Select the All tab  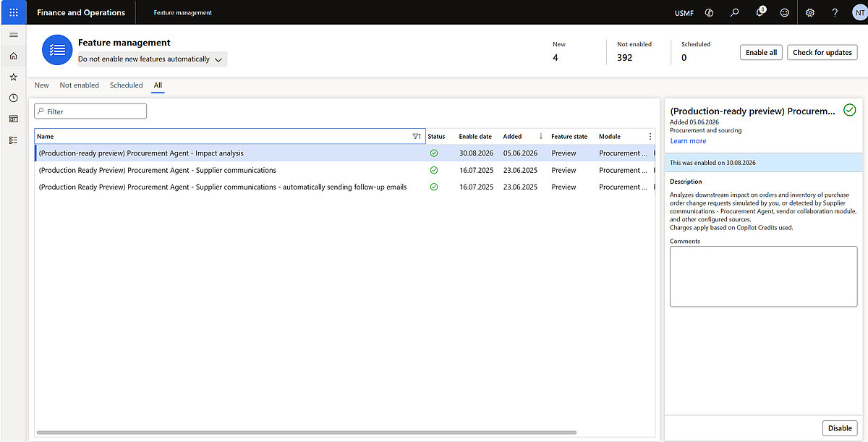158,85
